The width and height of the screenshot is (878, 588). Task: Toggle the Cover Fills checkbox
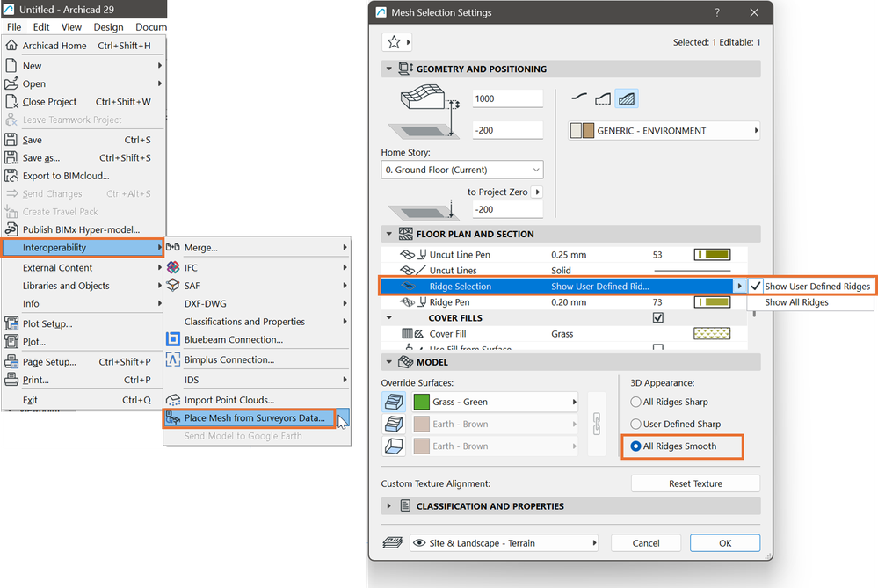[658, 317]
